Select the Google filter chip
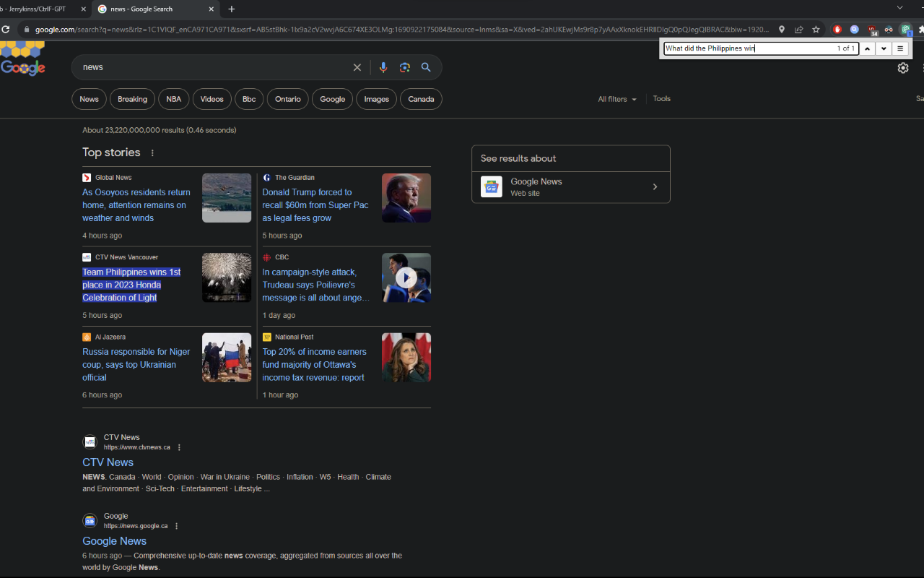Image resolution: width=924 pixels, height=578 pixels. click(x=333, y=99)
